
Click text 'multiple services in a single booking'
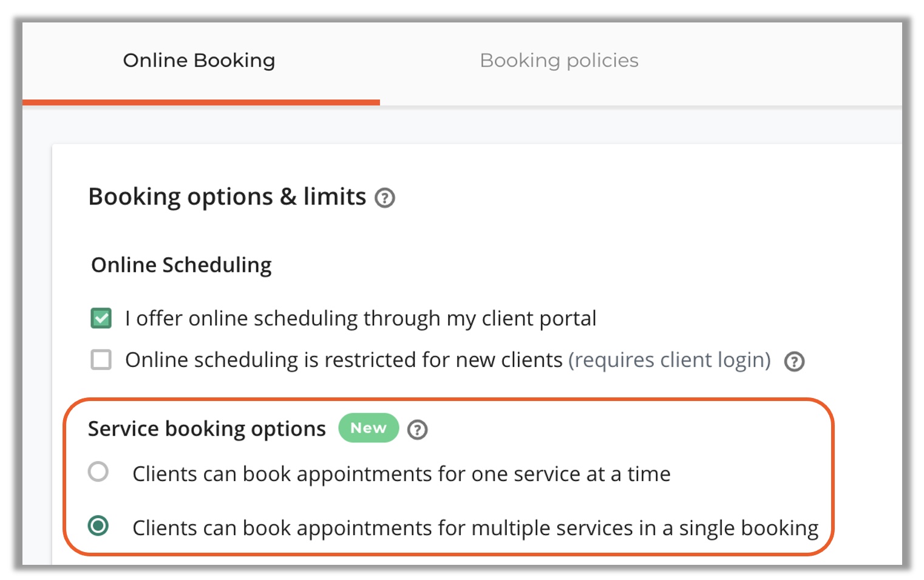pos(645,528)
